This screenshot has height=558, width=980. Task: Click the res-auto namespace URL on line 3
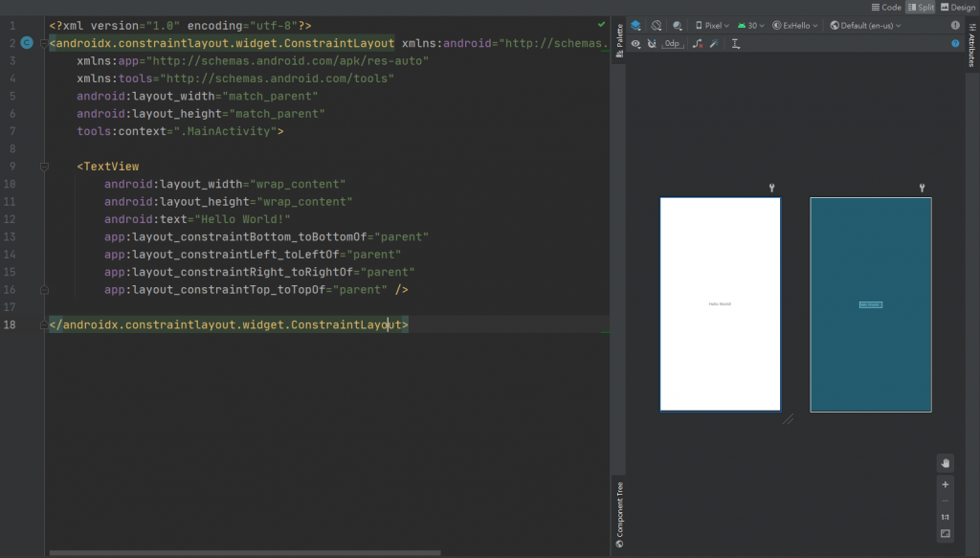287,61
